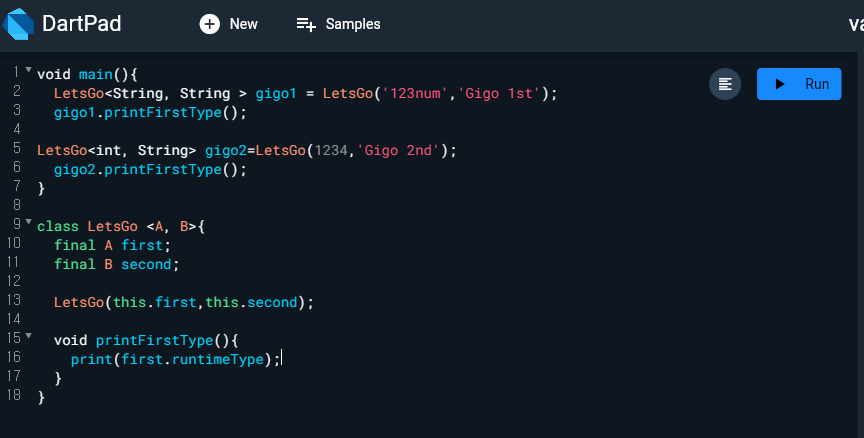Collapse the main function fold arrow on line 1
Screen dimensions: 864x438
coord(29,69)
